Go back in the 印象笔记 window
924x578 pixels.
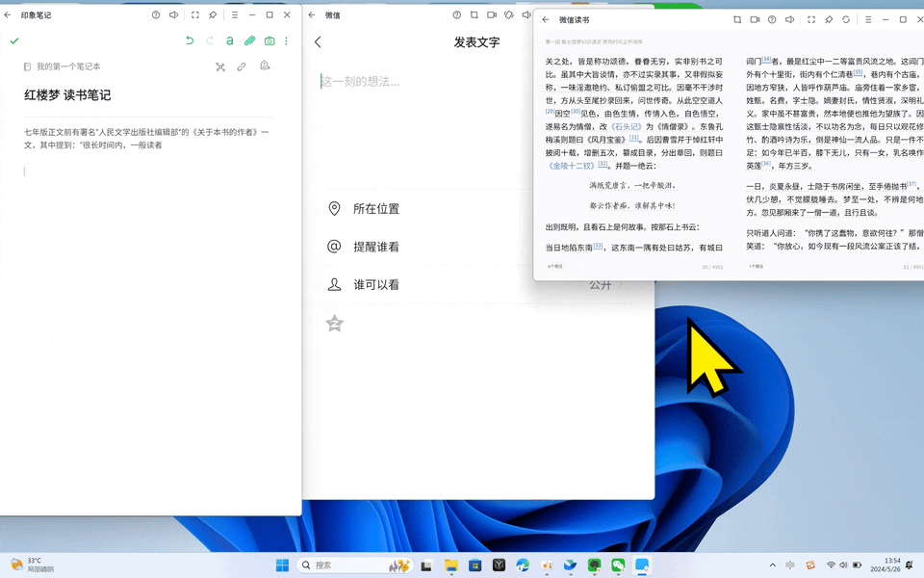[x=8, y=14]
